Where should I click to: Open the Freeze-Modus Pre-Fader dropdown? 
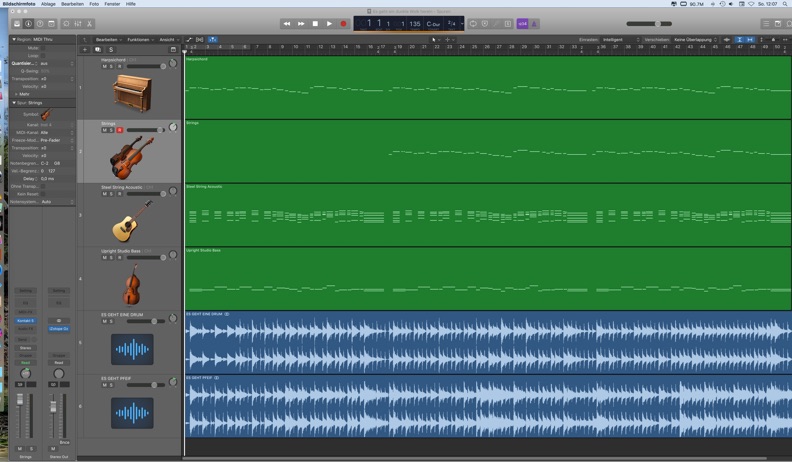57,140
